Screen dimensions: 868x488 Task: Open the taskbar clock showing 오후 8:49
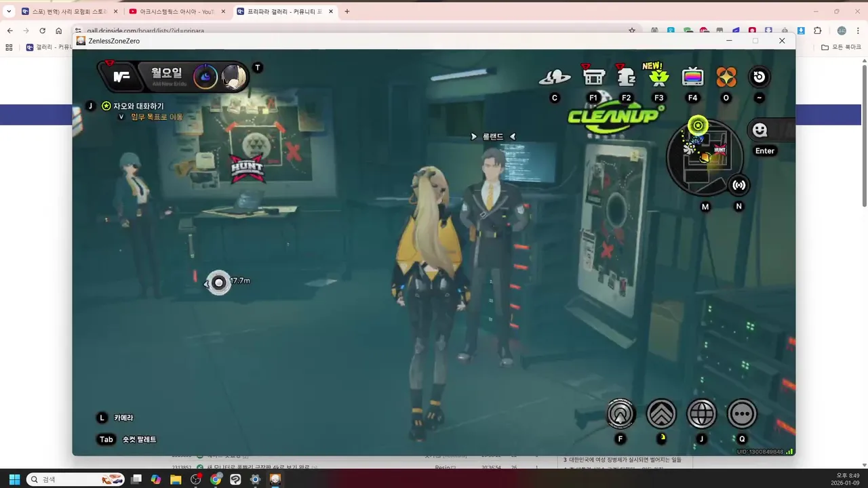pos(844,479)
